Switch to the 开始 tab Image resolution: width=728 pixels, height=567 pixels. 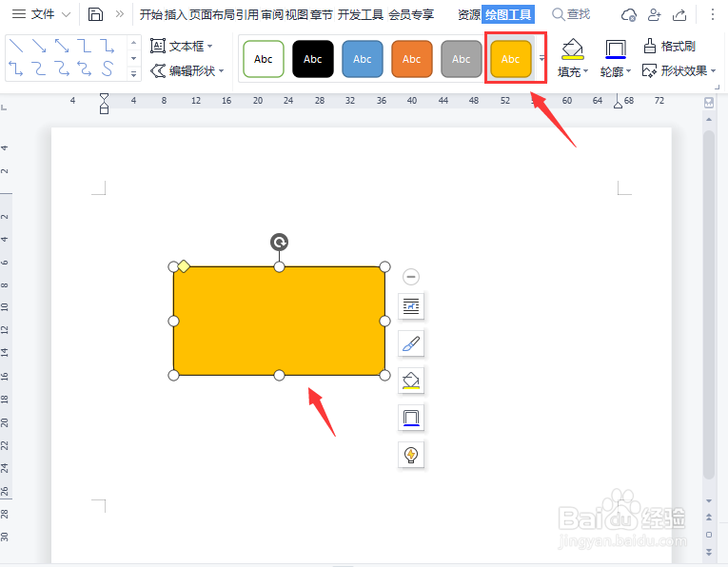click(x=151, y=15)
